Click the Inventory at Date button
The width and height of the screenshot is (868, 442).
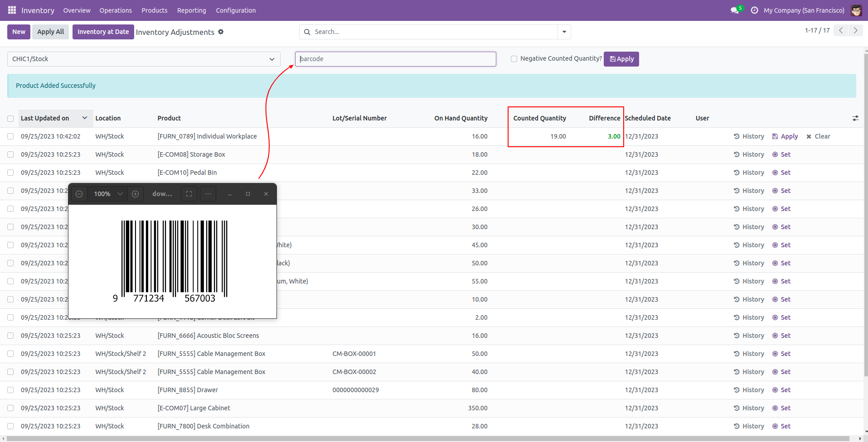103,32
